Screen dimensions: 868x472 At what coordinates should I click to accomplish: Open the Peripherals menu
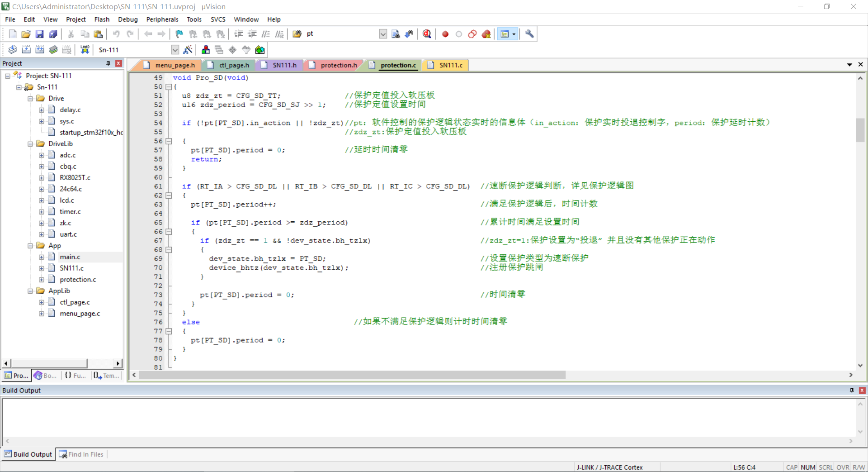point(162,19)
